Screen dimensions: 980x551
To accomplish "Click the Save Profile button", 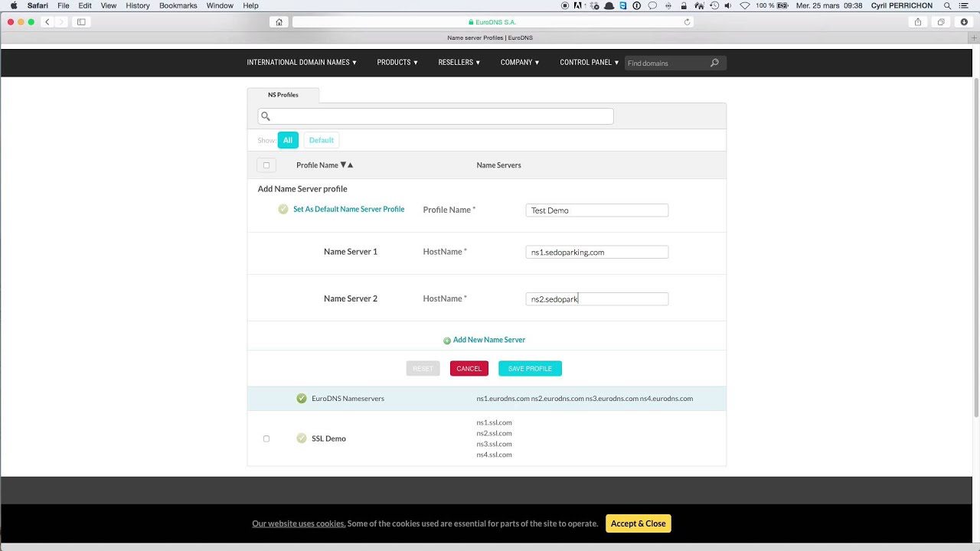I will [x=530, y=369].
